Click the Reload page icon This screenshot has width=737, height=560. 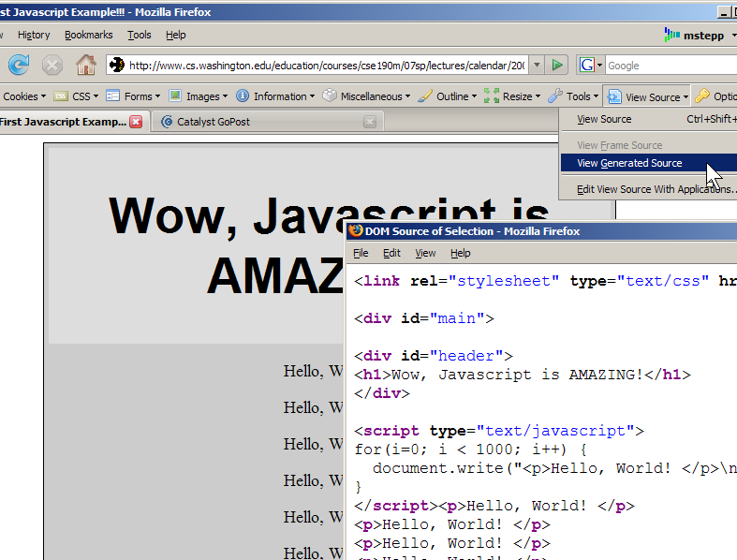click(19, 65)
